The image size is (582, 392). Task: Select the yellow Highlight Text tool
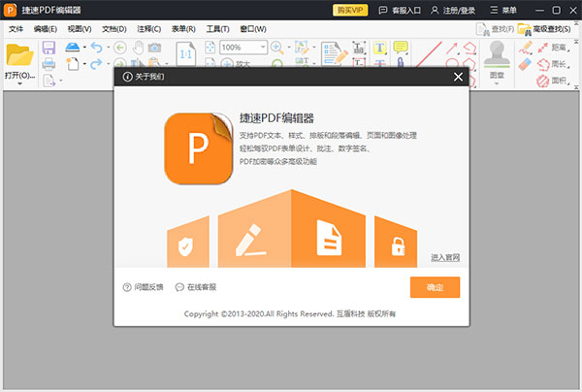click(x=379, y=48)
